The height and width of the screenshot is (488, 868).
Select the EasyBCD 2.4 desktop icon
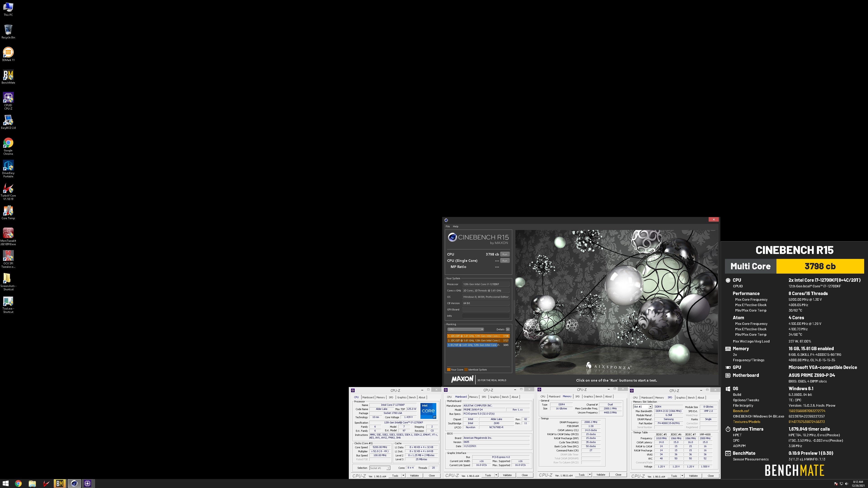click(x=8, y=122)
